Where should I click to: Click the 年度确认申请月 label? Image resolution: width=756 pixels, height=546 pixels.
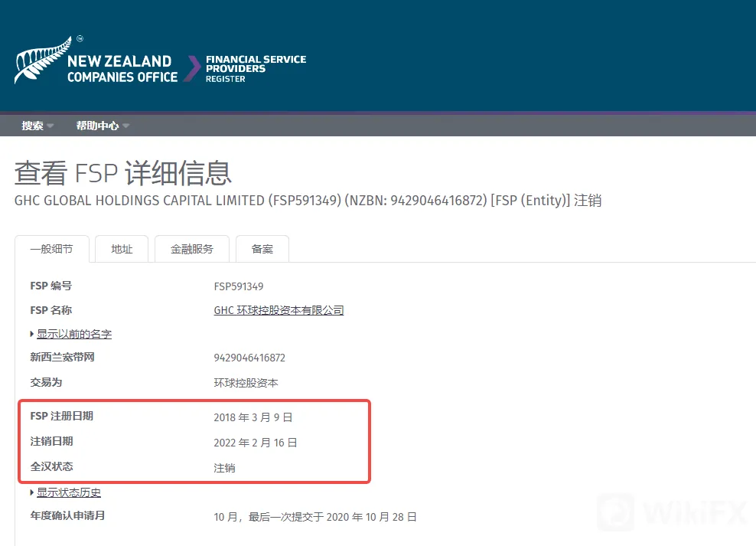(67, 515)
